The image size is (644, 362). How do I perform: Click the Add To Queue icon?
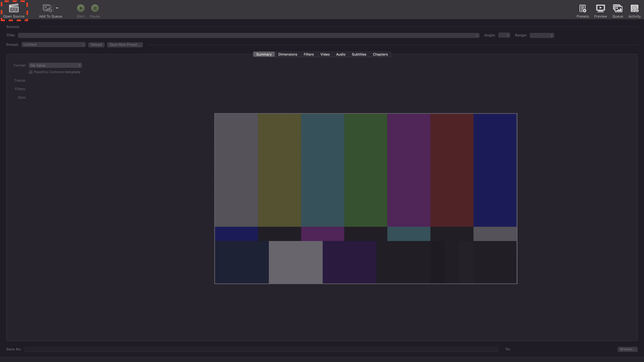(47, 8)
